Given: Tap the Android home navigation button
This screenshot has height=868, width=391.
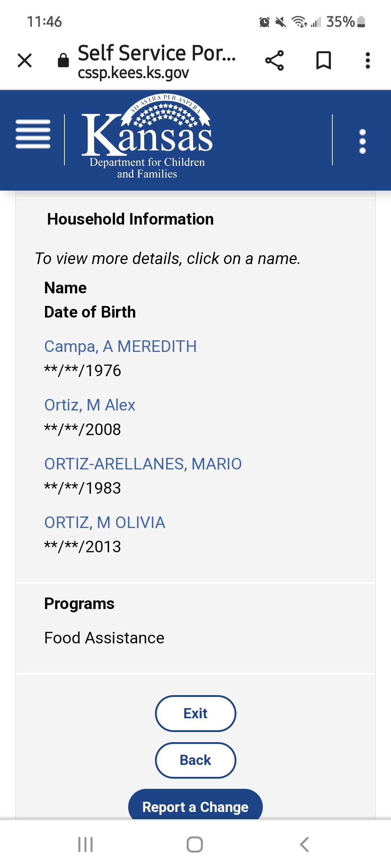Looking at the screenshot, I should click(195, 844).
